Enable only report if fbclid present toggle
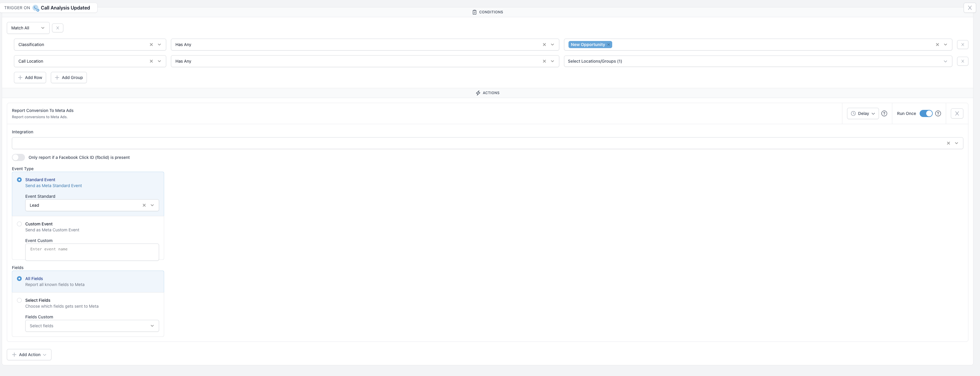This screenshot has width=980, height=376. (x=18, y=157)
